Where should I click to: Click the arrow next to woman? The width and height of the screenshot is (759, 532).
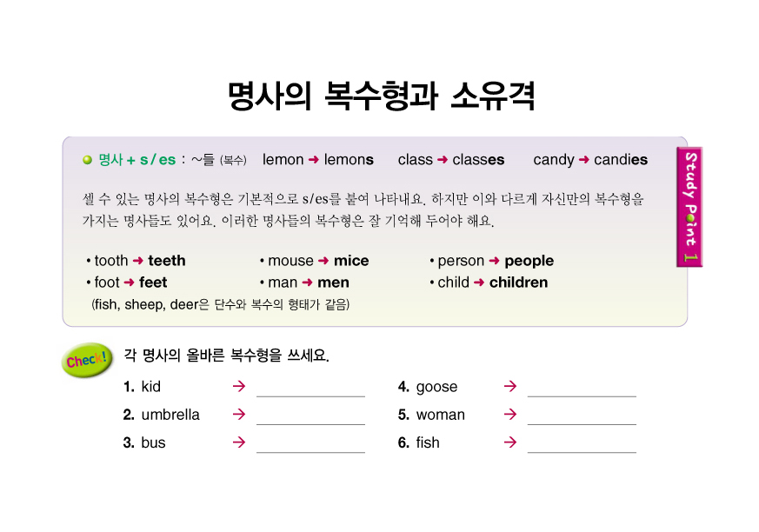510,415
